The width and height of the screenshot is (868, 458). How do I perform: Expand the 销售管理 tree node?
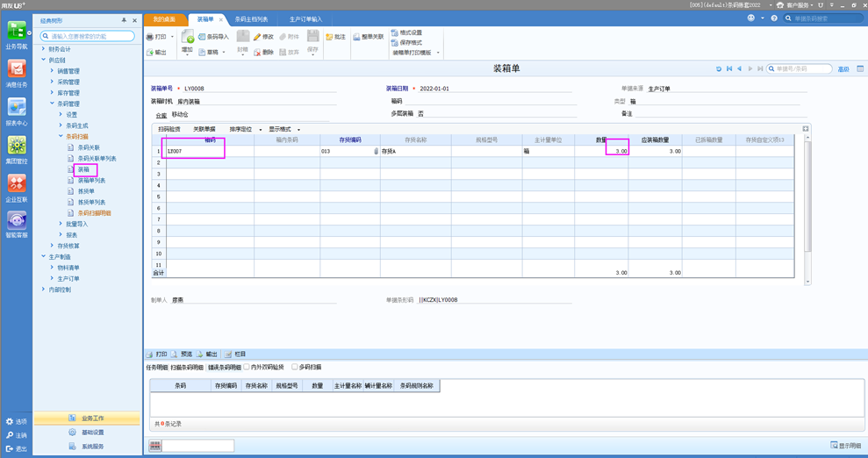click(x=52, y=71)
